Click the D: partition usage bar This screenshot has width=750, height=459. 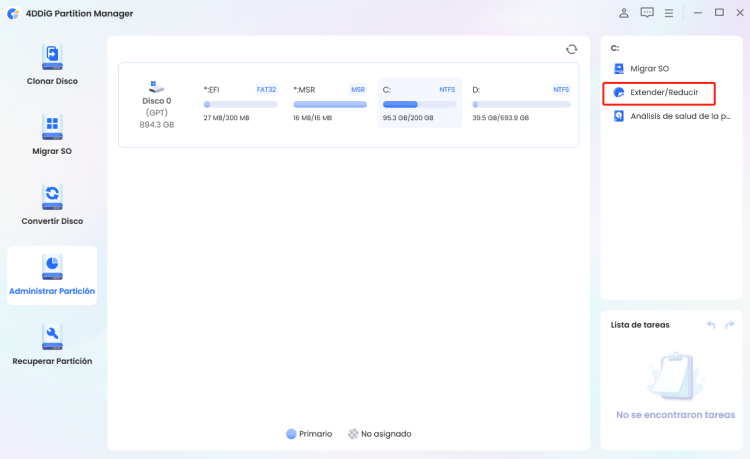coord(521,104)
